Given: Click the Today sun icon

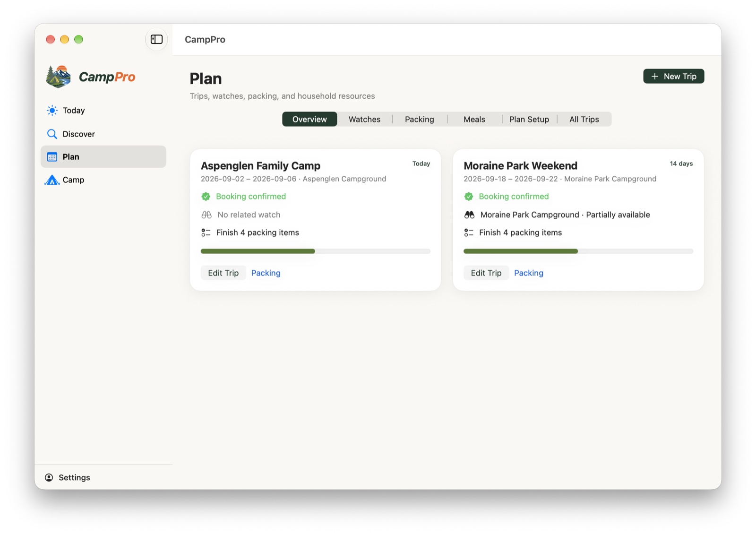Looking at the screenshot, I should tap(52, 111).
